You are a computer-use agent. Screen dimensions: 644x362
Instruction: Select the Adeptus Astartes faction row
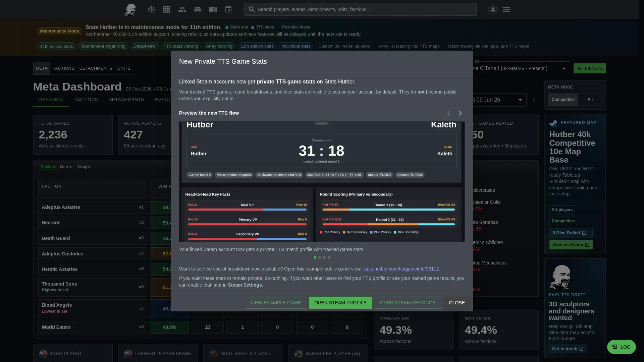point(93,207)
